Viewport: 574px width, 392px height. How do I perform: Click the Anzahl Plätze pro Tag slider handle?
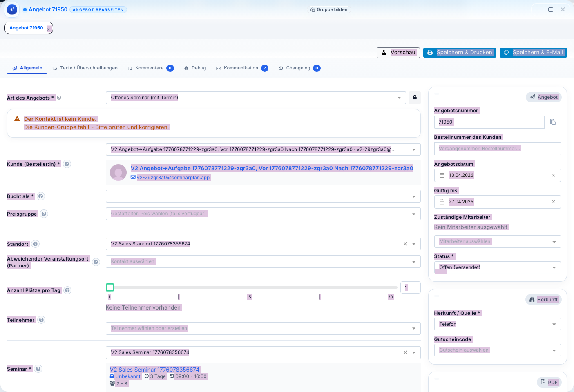(x=110, y=287)
